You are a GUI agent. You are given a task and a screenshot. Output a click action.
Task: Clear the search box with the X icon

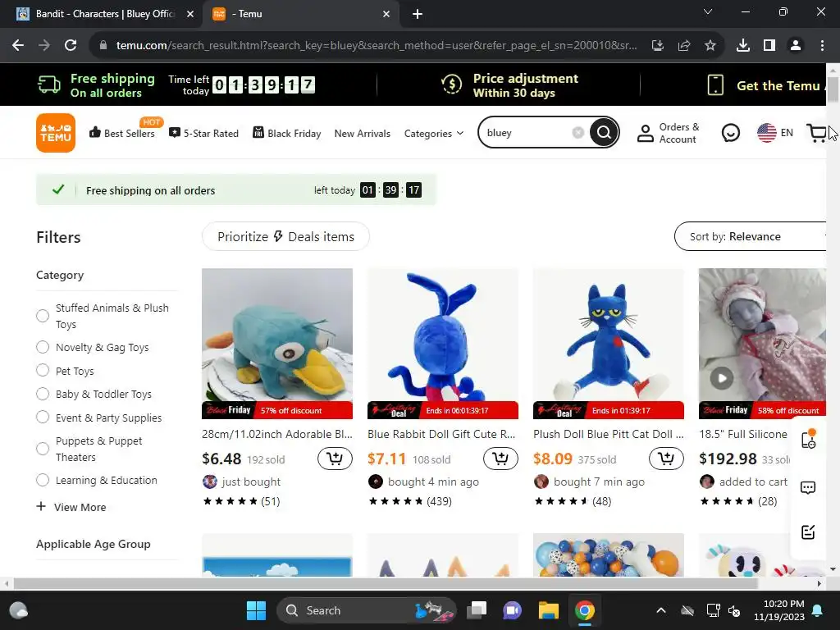577,132
